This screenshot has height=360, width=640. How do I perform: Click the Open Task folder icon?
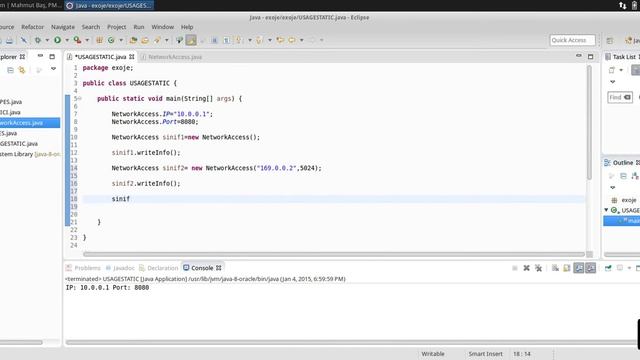click(145, 40)
